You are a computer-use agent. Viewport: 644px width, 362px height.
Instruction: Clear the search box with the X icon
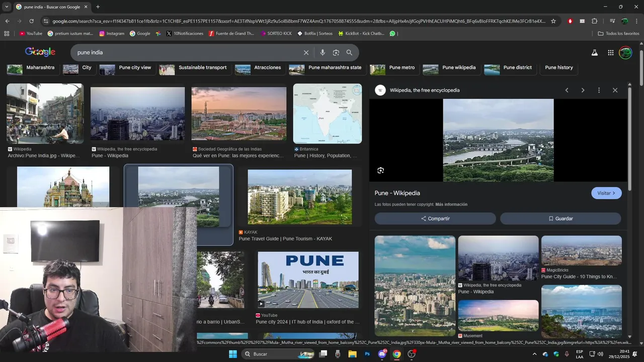(306, 52)
